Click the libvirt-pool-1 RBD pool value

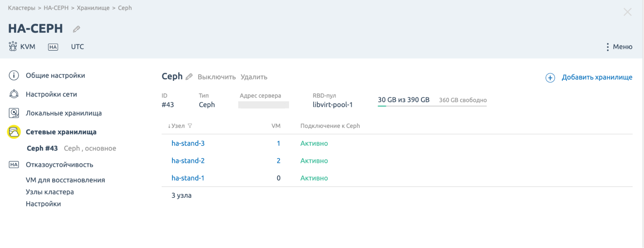332,105
